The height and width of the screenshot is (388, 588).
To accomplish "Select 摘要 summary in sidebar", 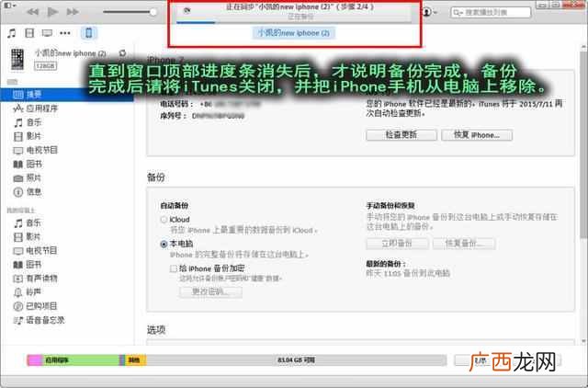I will 67,94.
